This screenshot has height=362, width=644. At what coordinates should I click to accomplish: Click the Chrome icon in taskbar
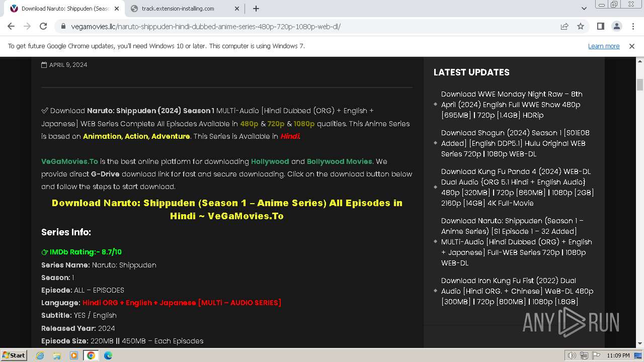point(91,355)
